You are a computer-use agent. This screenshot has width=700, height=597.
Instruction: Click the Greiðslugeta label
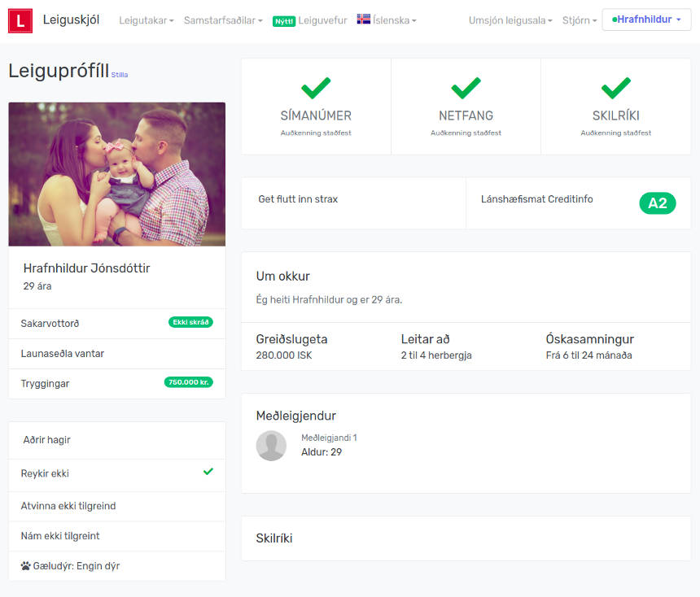click(x=291, y=339)
